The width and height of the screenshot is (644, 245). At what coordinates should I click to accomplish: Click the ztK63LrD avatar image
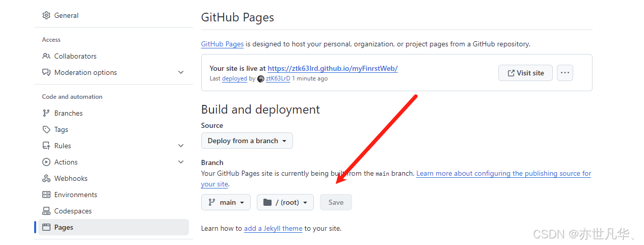tap(261, 79)
